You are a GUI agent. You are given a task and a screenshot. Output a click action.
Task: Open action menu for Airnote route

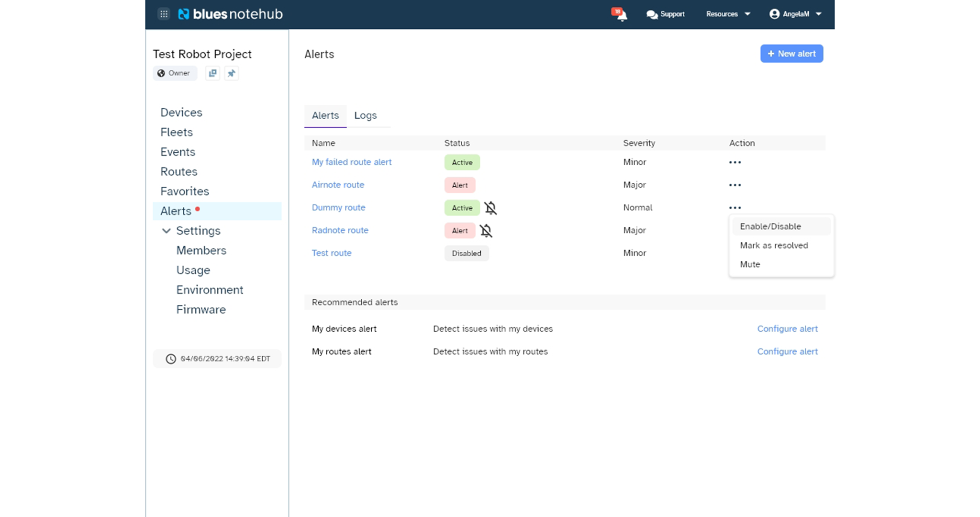(x=735, y=185)
